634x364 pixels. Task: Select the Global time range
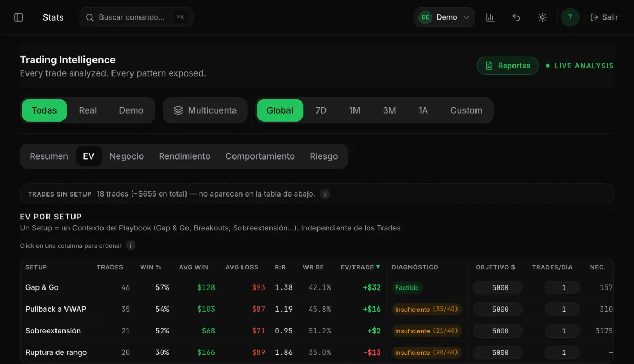tap(280, 110)
